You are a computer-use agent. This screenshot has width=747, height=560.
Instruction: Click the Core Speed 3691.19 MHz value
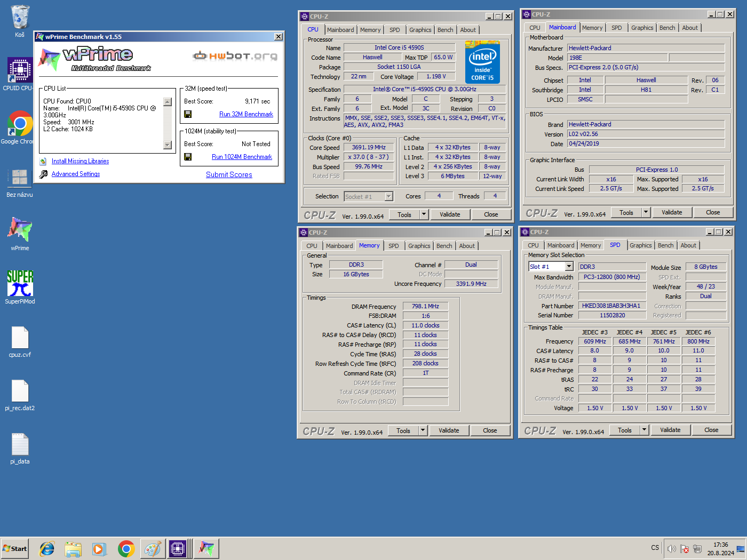tap(369, 148)
